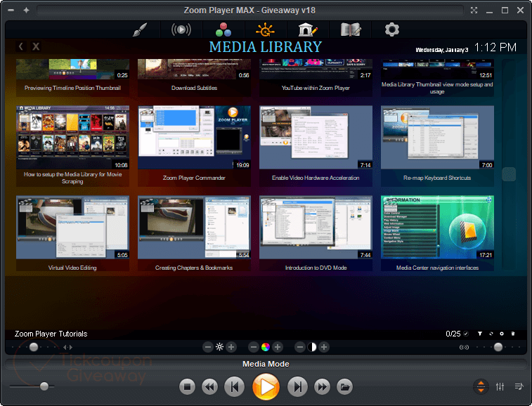
Task: Open Media Library Movie Scraping tutorial
Action: point(72,146)
